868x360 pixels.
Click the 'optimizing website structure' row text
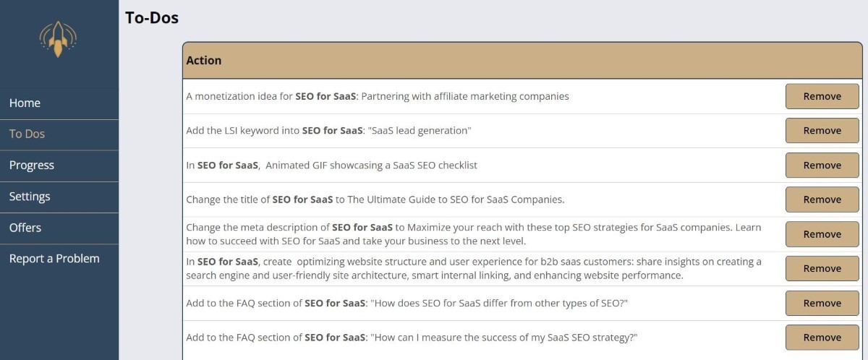click(x=474, y=268)
